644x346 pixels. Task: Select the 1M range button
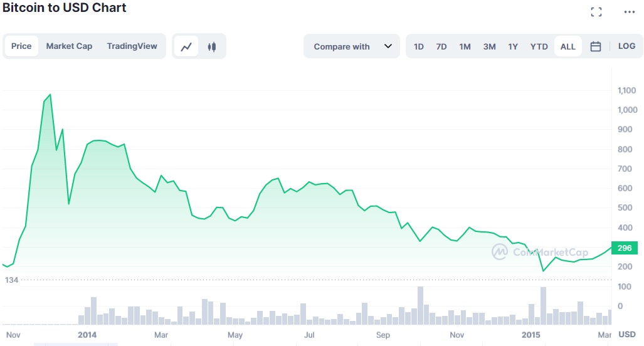tap(465, 46)
